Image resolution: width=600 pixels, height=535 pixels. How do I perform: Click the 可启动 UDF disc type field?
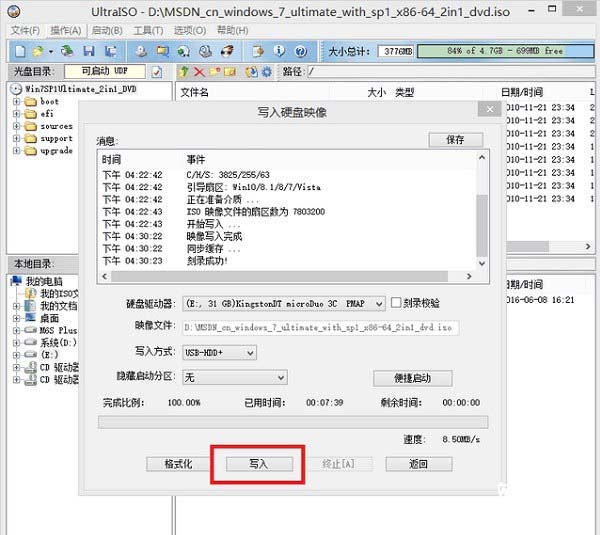click(x=105, y=71)
